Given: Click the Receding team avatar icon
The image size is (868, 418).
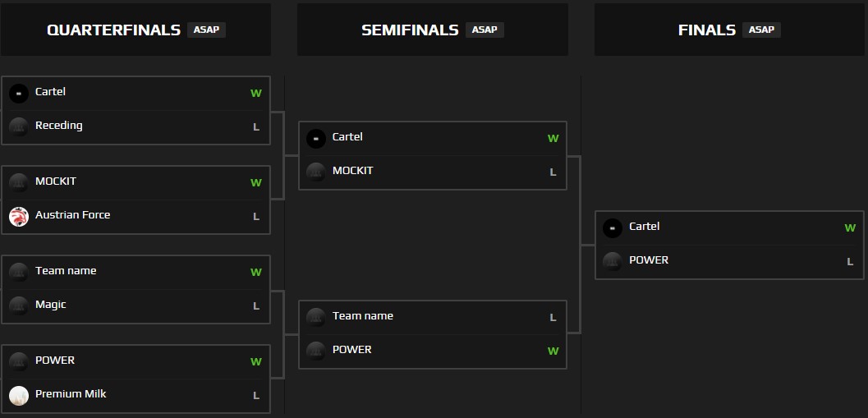Looking at the screenshot, I should coord(19,126).
